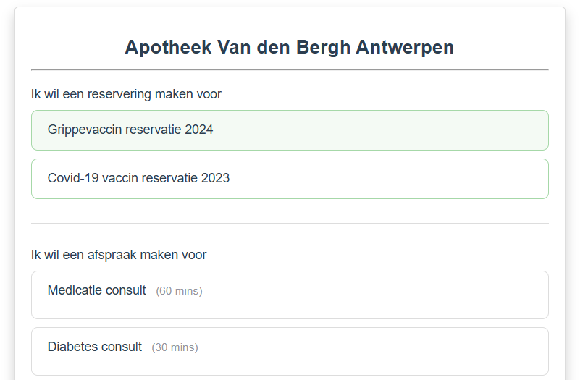
Task: Select the Grippevaccin reservatie 2024 option
Action: click(290, 130)
